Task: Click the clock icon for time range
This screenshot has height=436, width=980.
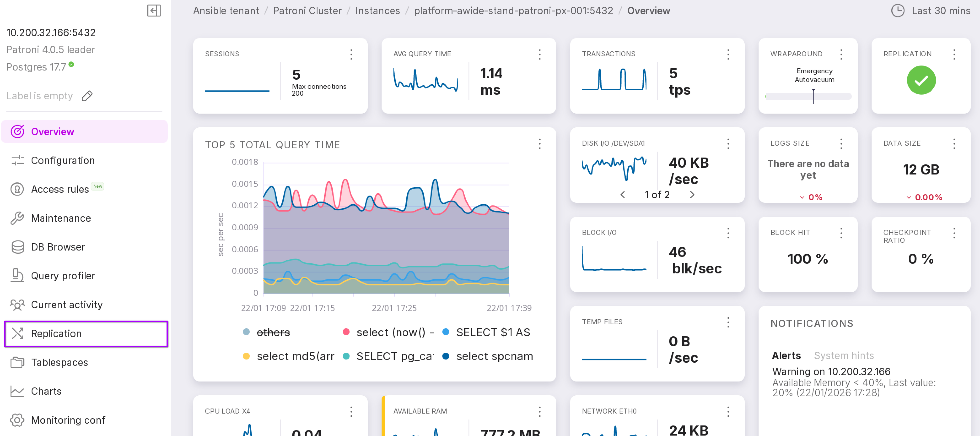Action: point(897,11)
